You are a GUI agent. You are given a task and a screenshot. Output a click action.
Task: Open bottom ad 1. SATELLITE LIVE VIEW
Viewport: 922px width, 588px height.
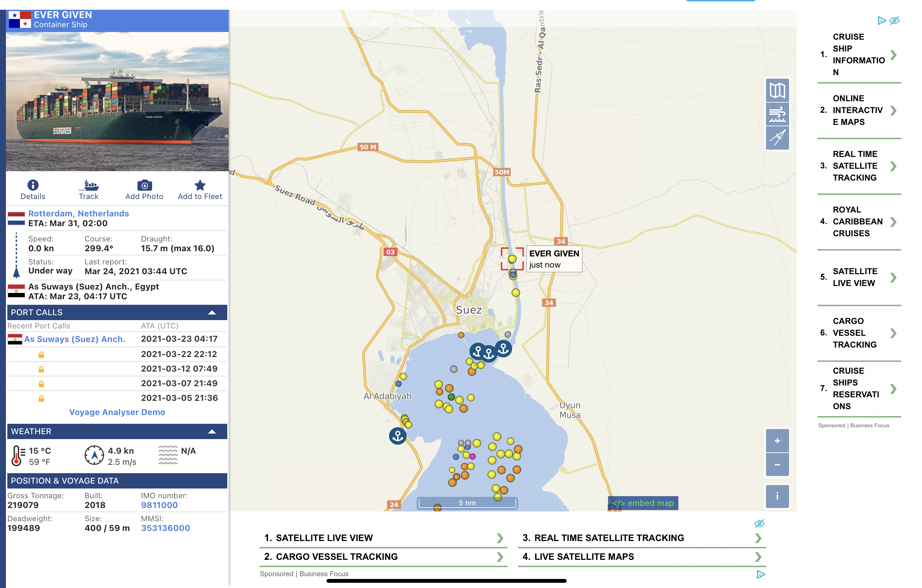(383, 538)
